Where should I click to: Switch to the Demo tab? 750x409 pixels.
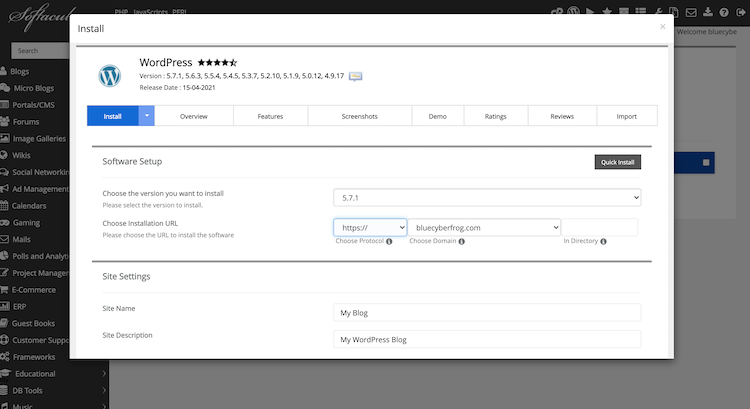[438, 116]
